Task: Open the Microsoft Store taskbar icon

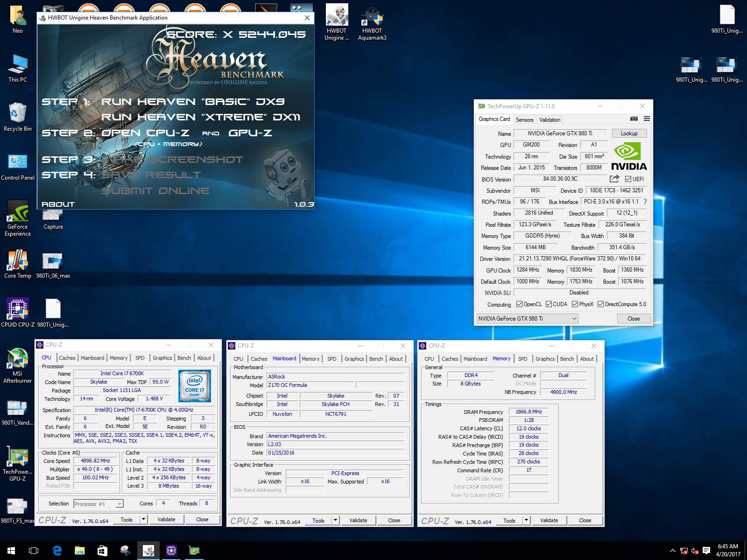Action: (102, 551)
